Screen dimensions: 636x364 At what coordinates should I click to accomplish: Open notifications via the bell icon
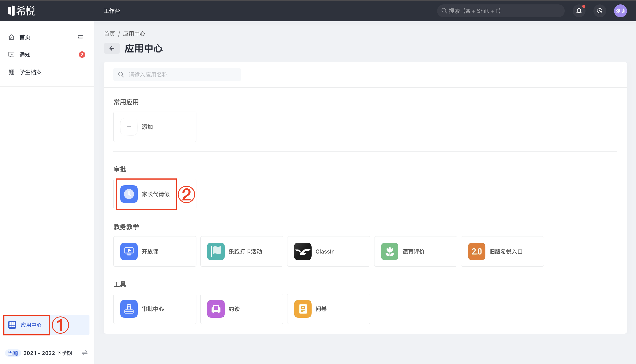click(579, 11)
